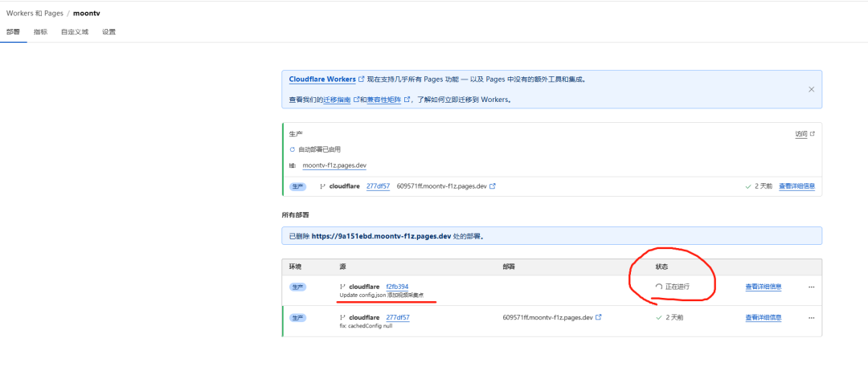The width and height of the screenshot is (868, 379).
Task: Click the auto-deploy enabled refresh icon
Action: (x=293, y=149)
